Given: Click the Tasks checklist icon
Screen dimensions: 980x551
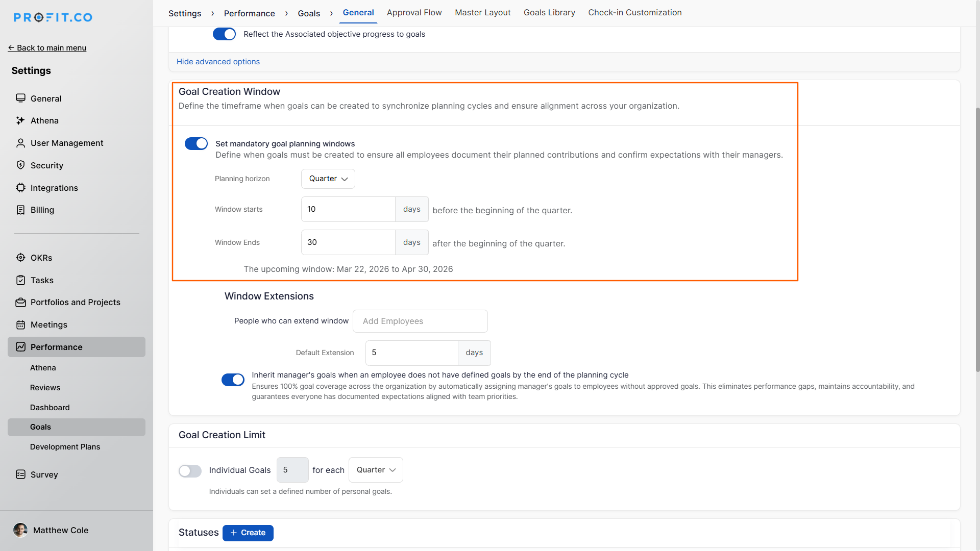Looking at the screenshot, I should (20, 280).
